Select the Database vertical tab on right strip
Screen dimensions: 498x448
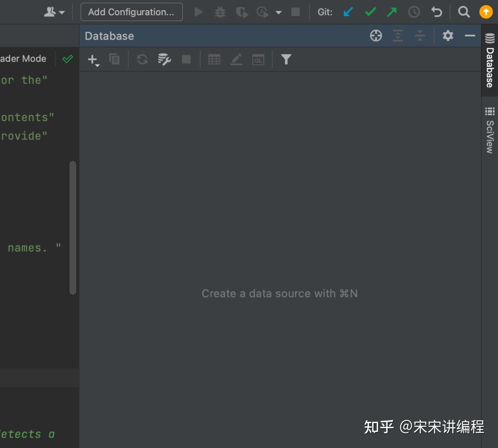coord(490,60)
